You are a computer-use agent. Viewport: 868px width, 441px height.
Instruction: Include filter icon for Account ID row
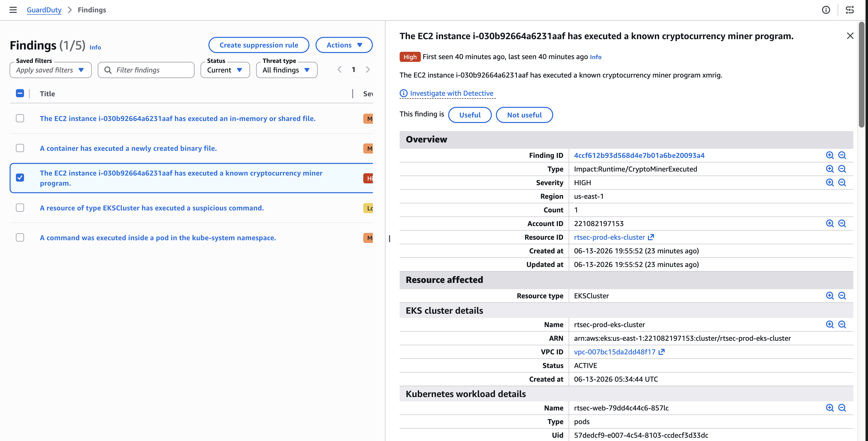830,223
